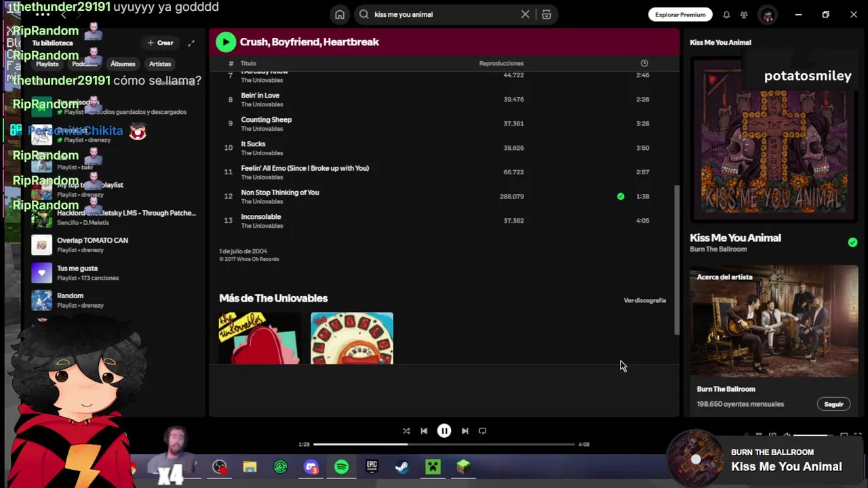868x488 pixels.
Task: Adjust the volume slider
Action: click(813, 435)
